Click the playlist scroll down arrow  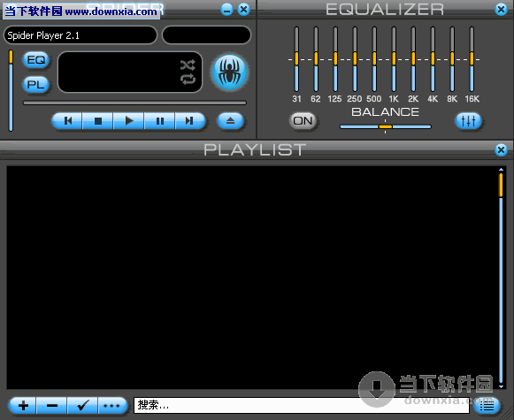pyautogui.click(x=501, y=387)
